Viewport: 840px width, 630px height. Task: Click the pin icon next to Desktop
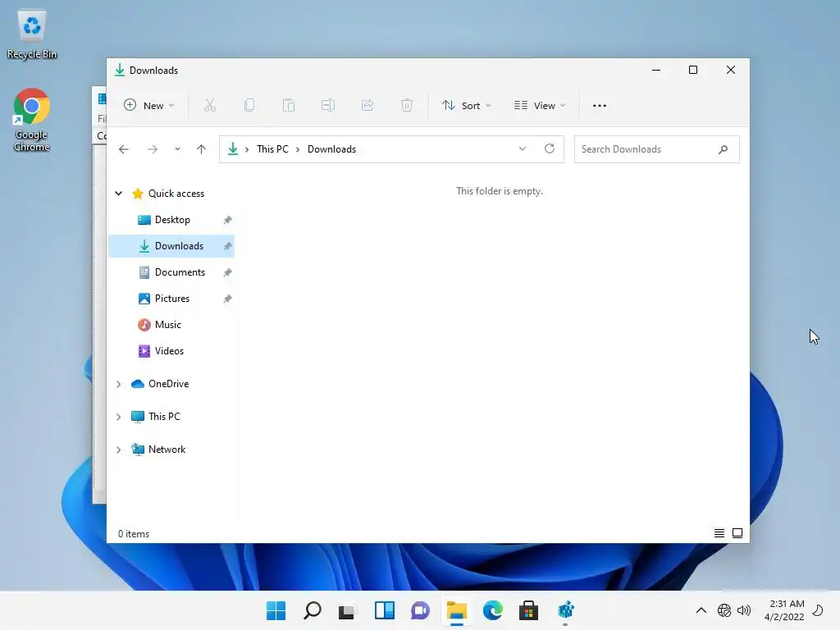click(228, 220)
